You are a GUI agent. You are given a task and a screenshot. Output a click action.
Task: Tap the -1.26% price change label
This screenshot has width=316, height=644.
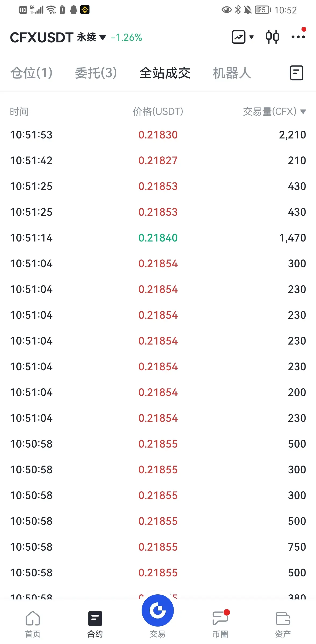pyautogui.click(x=127, y=37)
